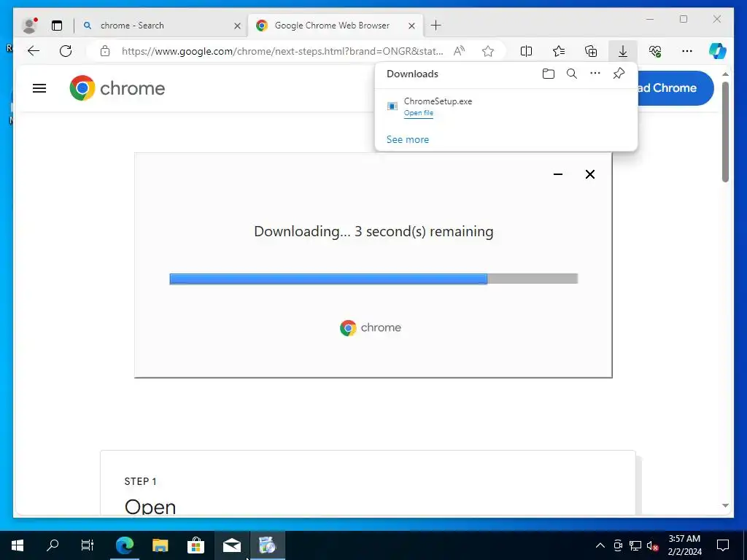View site information via the lock icon

[105, 51]
